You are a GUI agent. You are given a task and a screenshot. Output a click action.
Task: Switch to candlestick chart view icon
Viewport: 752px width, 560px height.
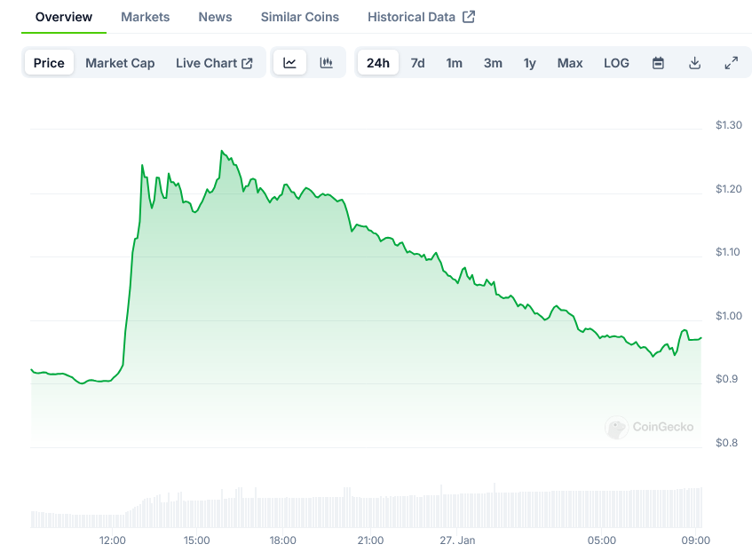pos(326,63)
